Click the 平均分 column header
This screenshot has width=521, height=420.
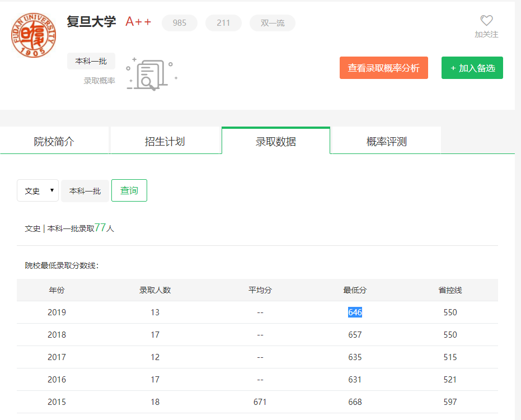[x=260, y=290]
